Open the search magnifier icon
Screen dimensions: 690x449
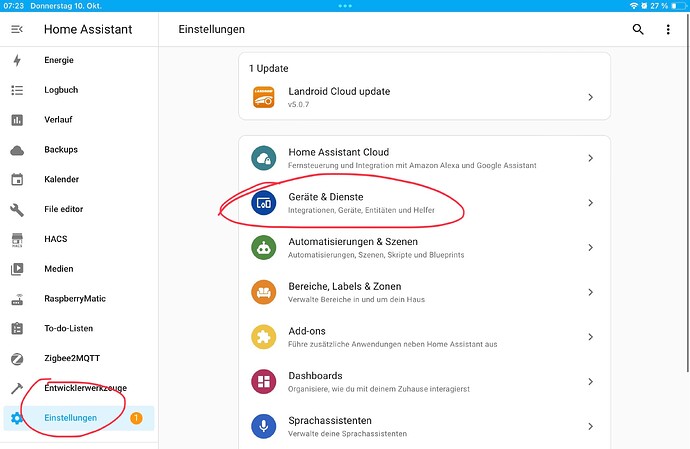[638, 30]
